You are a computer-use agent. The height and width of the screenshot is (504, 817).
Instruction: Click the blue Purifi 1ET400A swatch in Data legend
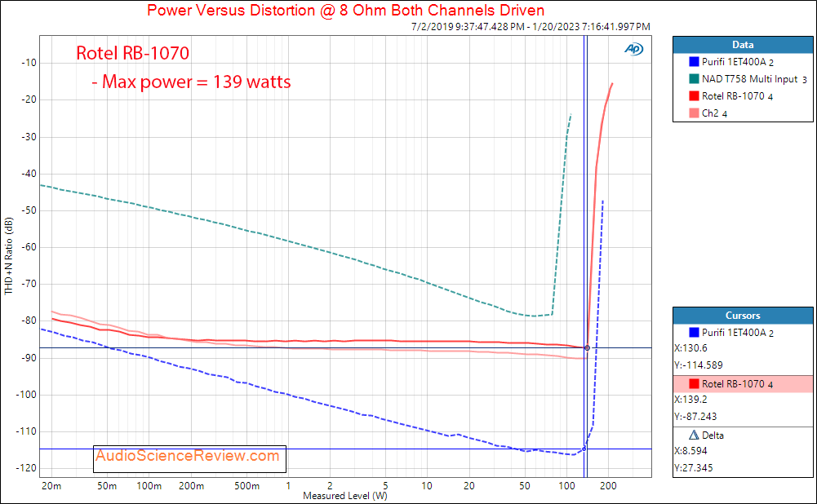[x=694, y=61]
